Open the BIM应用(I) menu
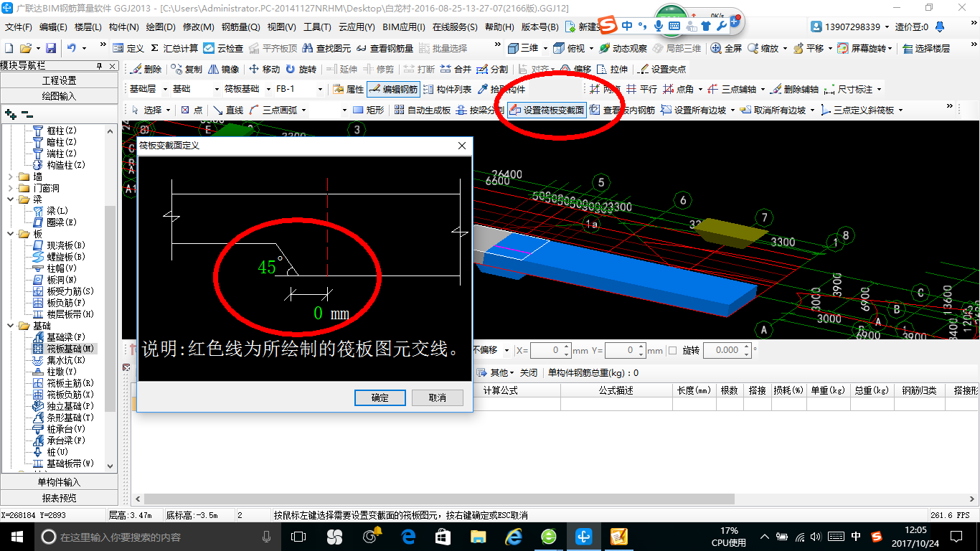 tap(403, 27)
